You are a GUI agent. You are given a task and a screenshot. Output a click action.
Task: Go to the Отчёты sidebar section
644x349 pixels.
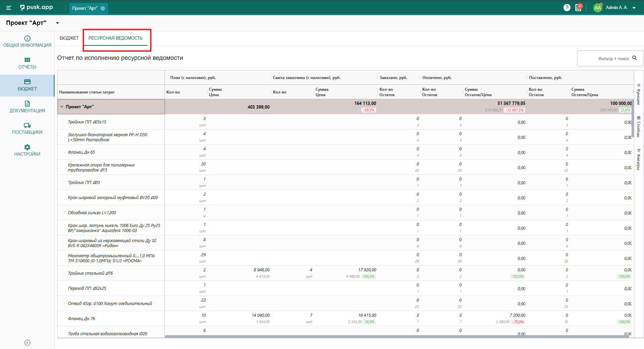[x=27, y=63]
